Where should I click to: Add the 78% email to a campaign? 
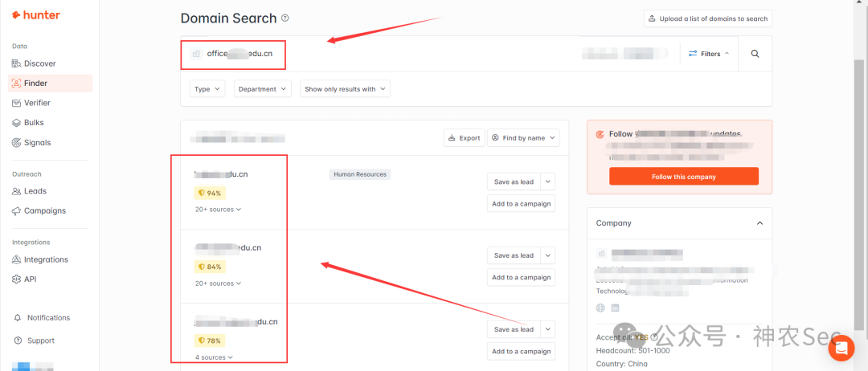point(521,351)
